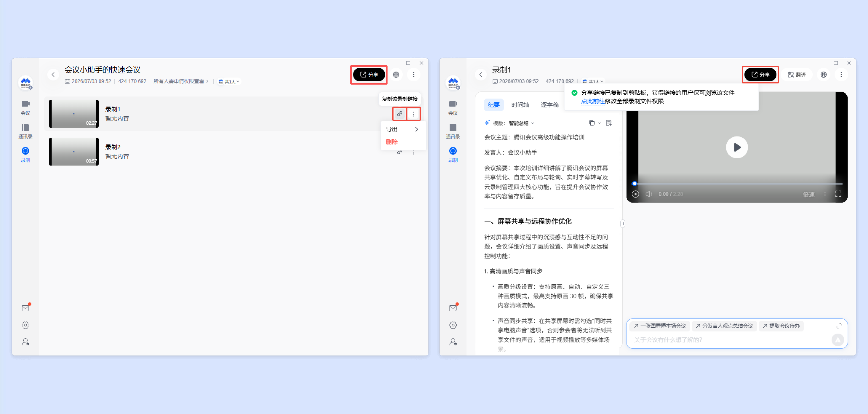Open 会议 in the left window sidebar
Screen dimensions: 868x414
coord(25,108)
